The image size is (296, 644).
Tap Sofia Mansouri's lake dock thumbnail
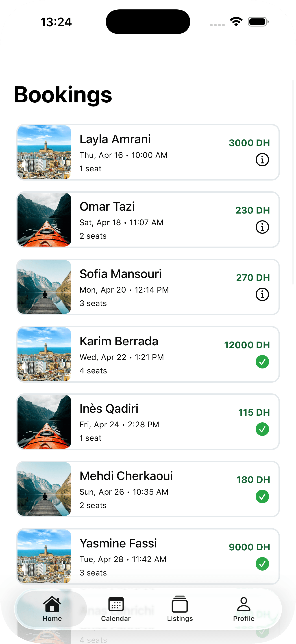click(44, 287)
